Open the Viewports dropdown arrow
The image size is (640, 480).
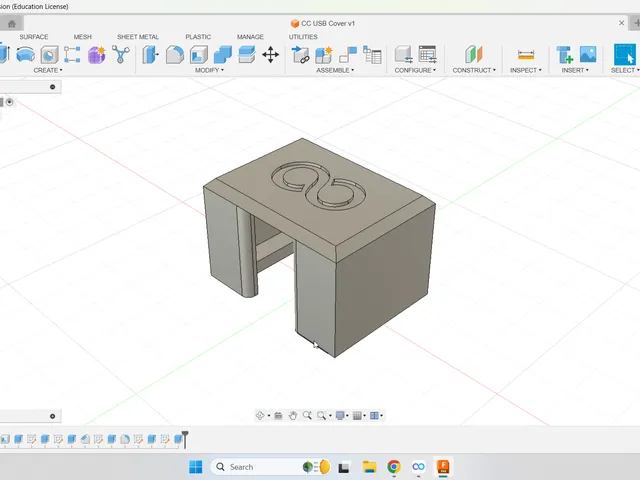pos(382,416)
